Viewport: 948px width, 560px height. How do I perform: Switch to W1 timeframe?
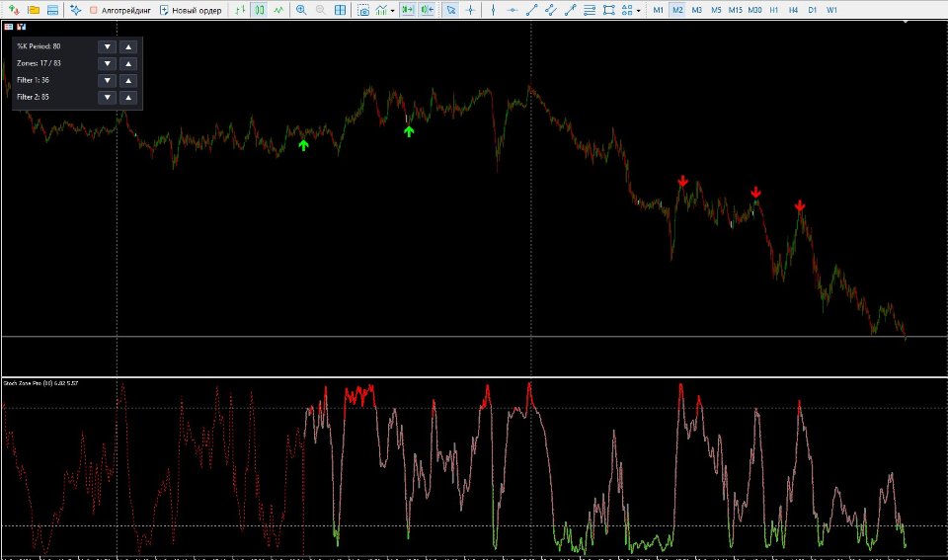click(x=831, y=10)
